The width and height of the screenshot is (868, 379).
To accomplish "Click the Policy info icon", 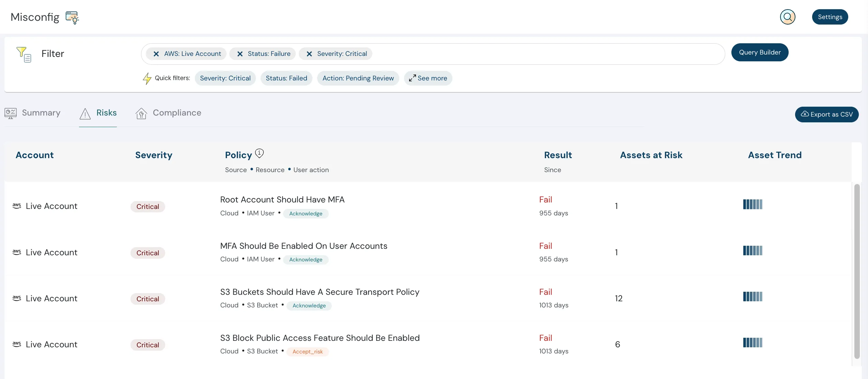I will [259, 153].
